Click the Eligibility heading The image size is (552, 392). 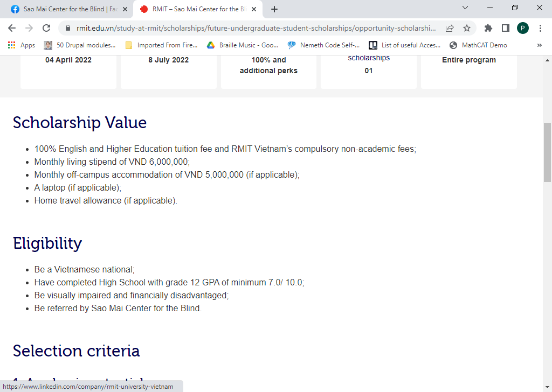pyautogui.click(x=47, y=243)
